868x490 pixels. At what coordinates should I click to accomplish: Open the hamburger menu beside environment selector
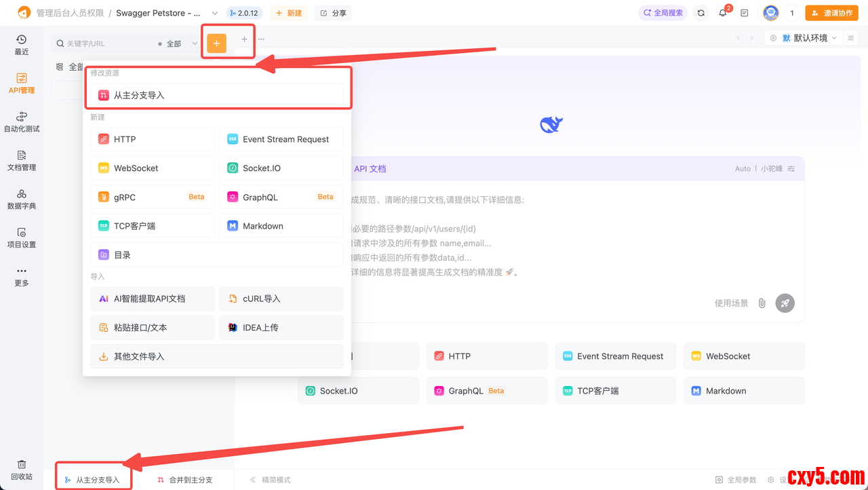851,38
